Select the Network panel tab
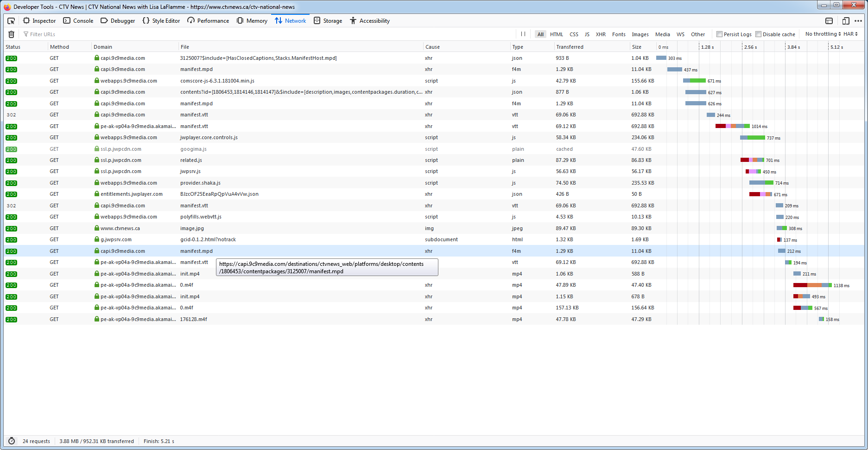868x450 pixels. click(x=291, y=21)
